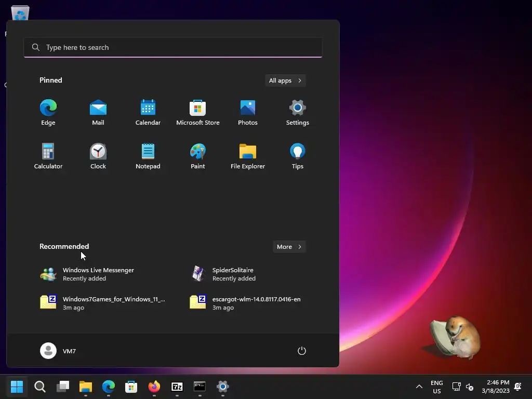Screen dimensions: 532x399
Task: Open File Explorer on the taskbar
Action: click(86, 387)
